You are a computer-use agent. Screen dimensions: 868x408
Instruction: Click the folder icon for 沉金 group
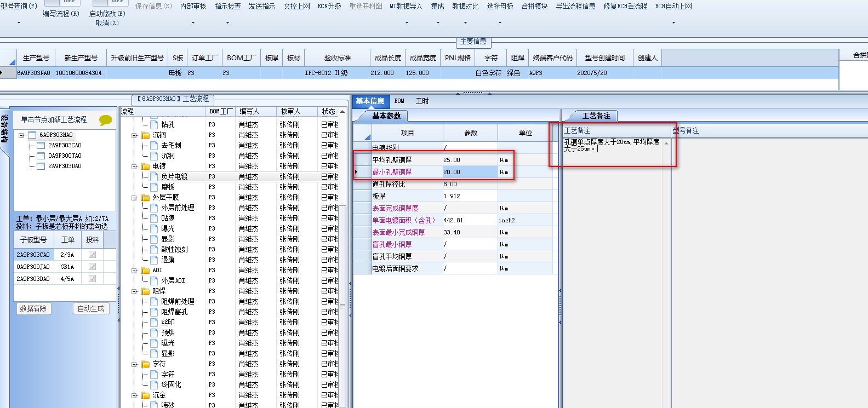tap(145, 395)
